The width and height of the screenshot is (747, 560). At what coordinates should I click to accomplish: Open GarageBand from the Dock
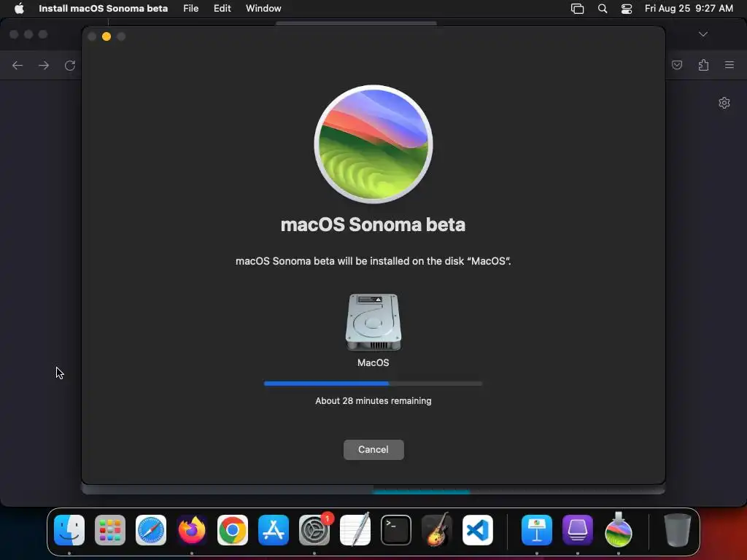coord(437,530)
